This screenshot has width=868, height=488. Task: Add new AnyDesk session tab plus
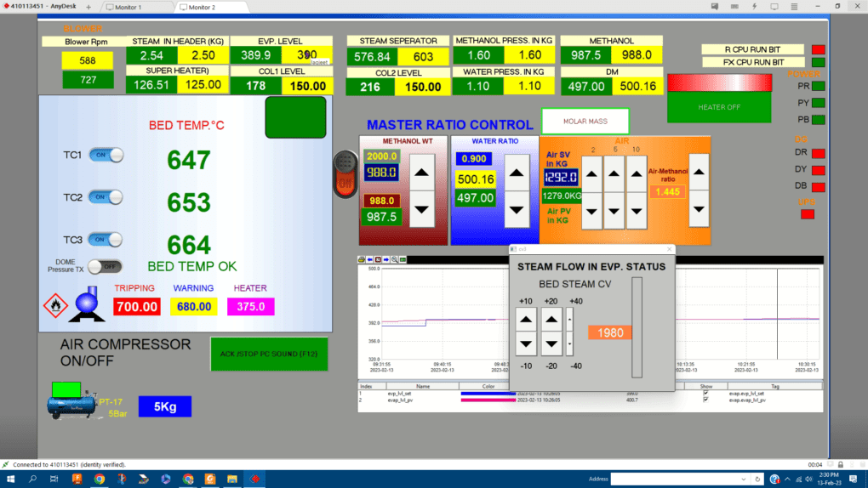coord(89,7)
